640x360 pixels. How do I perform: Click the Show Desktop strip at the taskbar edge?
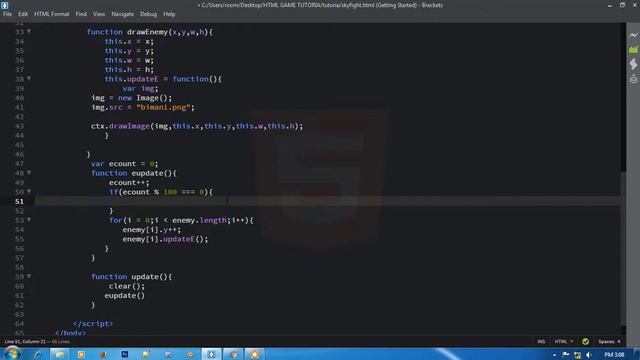tap(637, 354)
